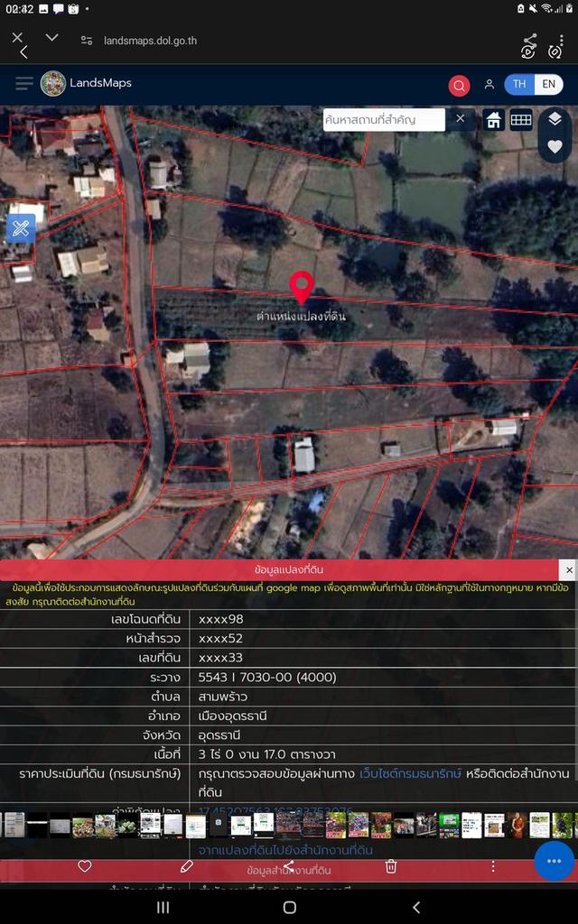Tap the trash delete icon
578x924 pixels.
click(391, 866)
